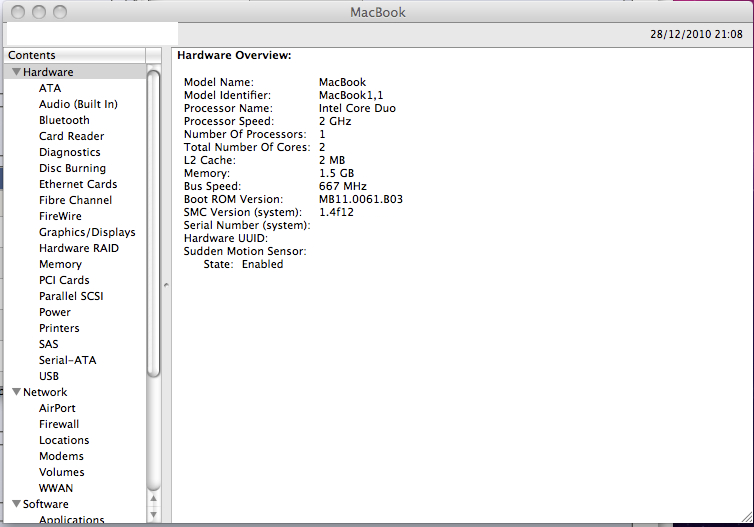Click the pane splitter handle dot

tap(166, 285)
